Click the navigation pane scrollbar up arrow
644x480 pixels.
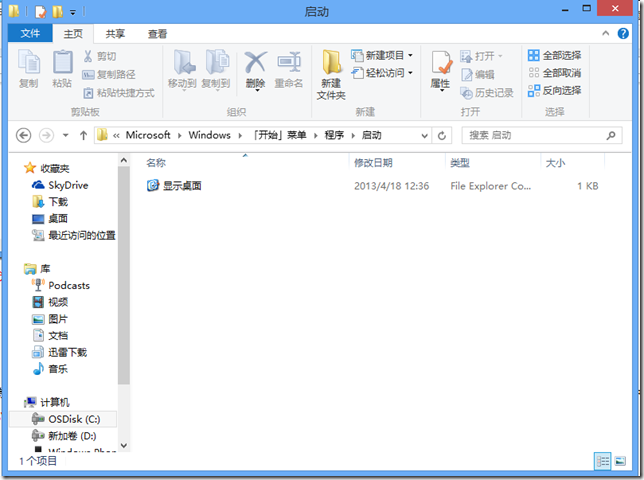pos(124,161)
